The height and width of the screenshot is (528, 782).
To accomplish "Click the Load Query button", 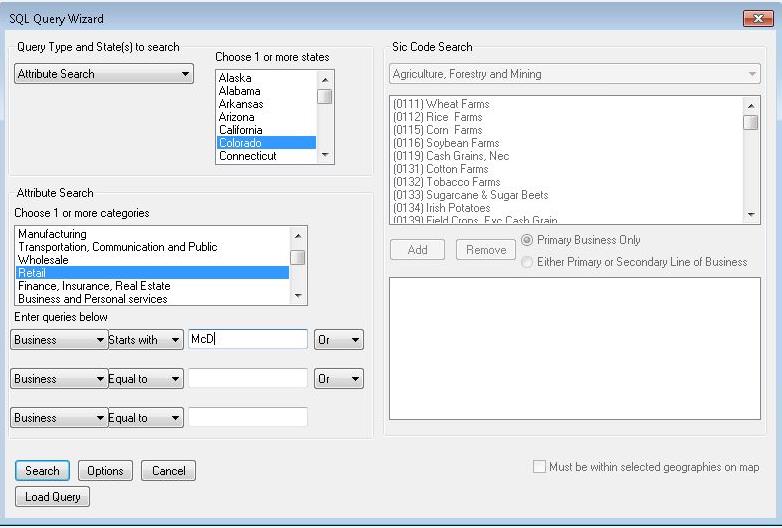I will 52,497.
